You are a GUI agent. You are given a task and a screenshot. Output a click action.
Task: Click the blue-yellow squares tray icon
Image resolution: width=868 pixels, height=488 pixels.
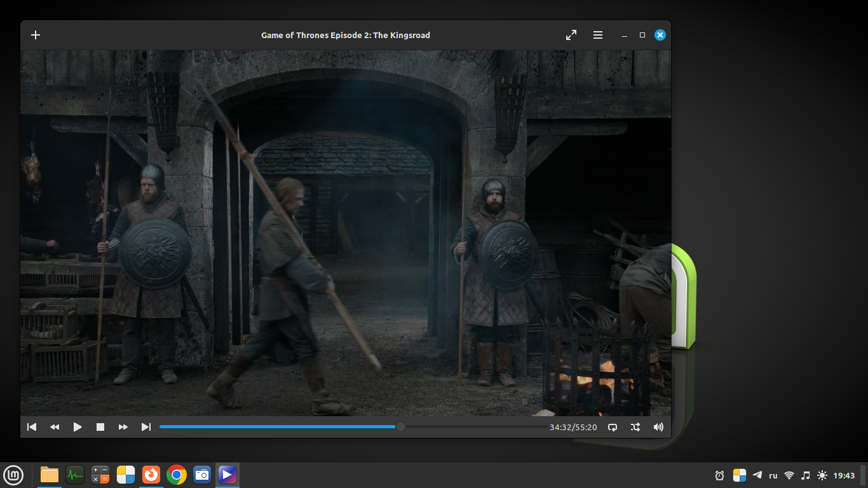[740, 475]
